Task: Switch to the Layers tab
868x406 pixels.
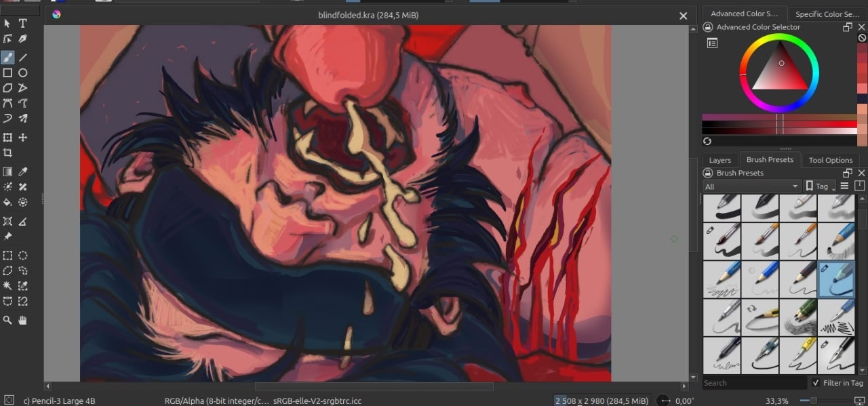Action: coord(719,160)
